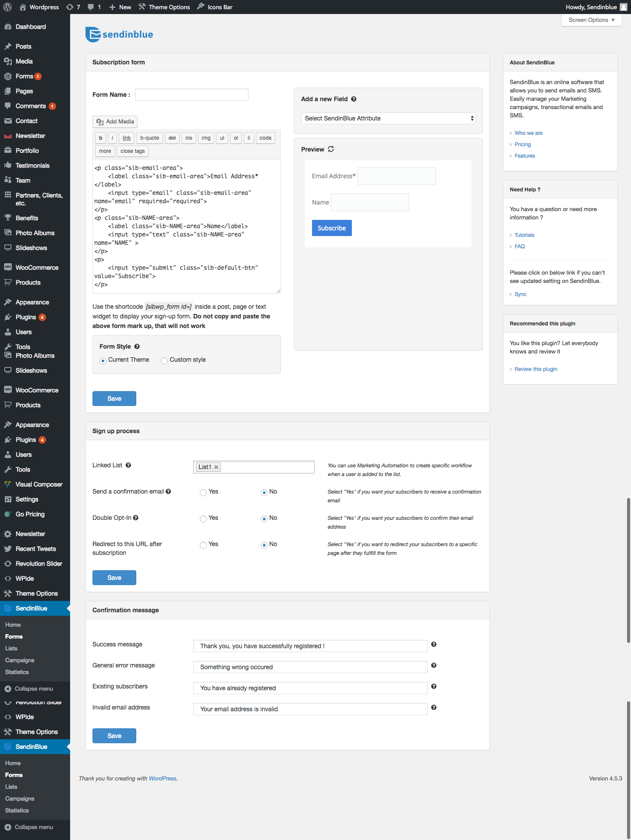
Task: Expand the Screen Options dropdown
Action: [592, 20]
